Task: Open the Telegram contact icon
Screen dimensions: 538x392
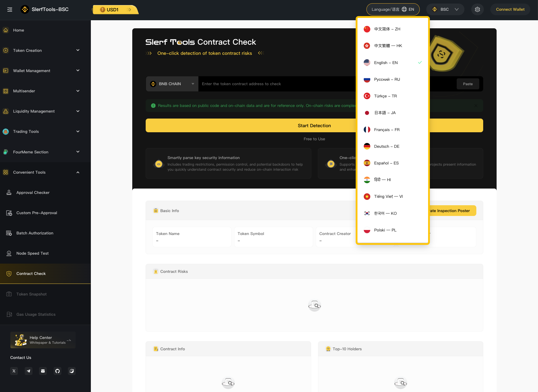Action: (29, 371)
